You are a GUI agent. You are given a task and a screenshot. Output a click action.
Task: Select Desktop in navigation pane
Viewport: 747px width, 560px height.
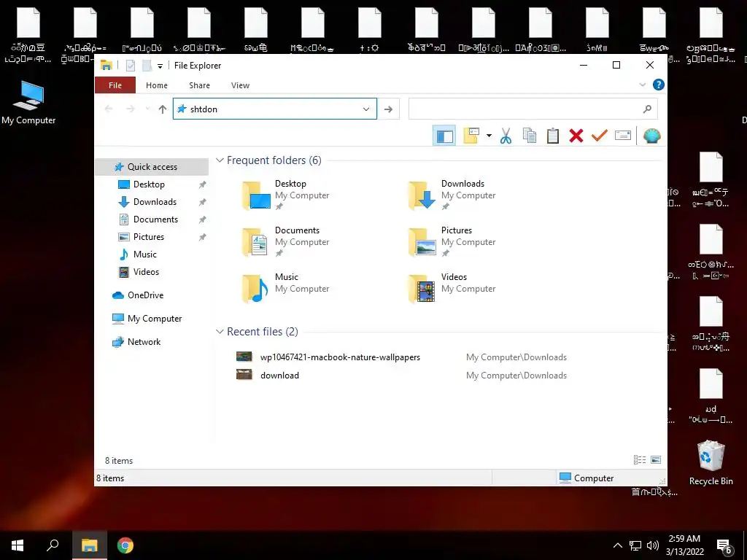coord(149,184)
